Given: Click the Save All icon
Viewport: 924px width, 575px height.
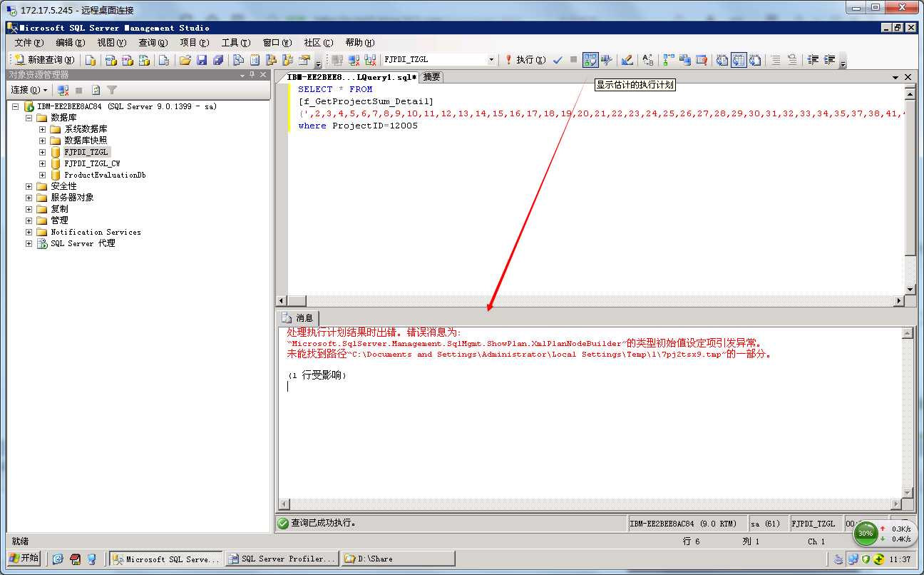Looking at the screenshot, I should pyautogui.click(x=218, y=60).
